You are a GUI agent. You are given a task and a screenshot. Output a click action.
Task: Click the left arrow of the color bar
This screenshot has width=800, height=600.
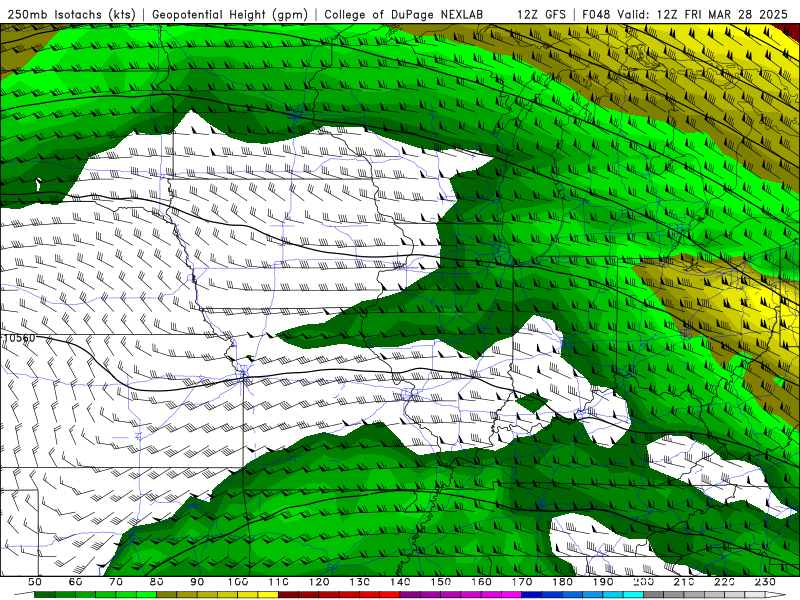(x=23, y=593)
